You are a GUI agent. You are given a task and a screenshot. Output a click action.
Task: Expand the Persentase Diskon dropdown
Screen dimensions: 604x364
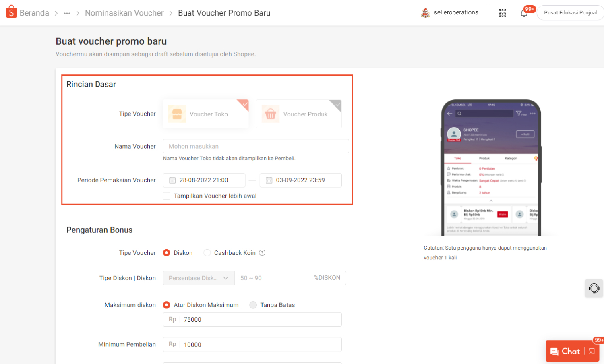click(x=199, y=278)
